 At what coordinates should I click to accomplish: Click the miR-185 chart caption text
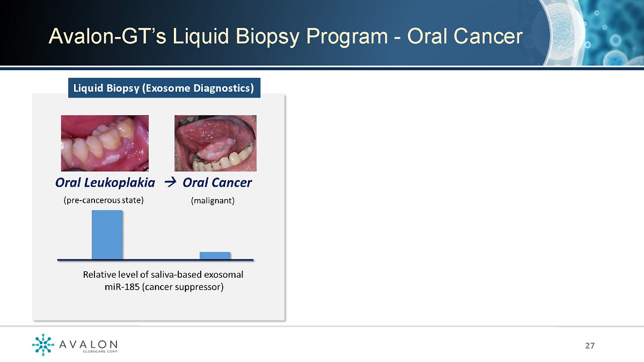tap(163, 280)
